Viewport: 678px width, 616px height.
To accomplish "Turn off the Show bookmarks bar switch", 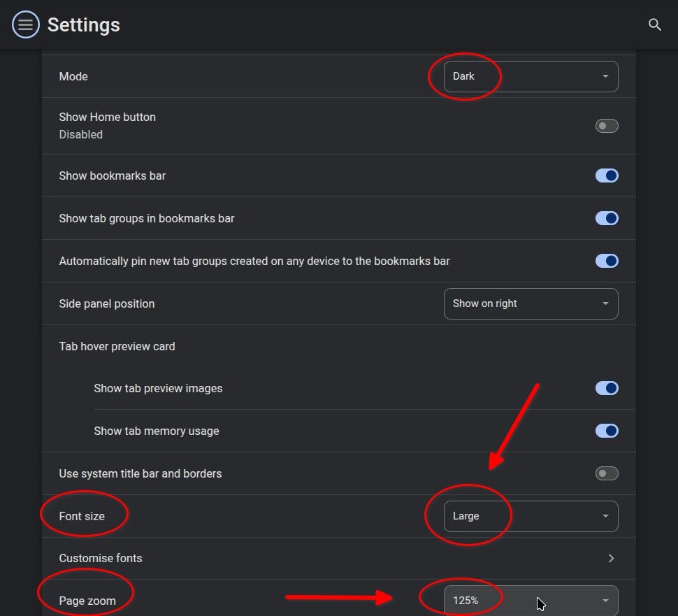I will click(607, 176).
